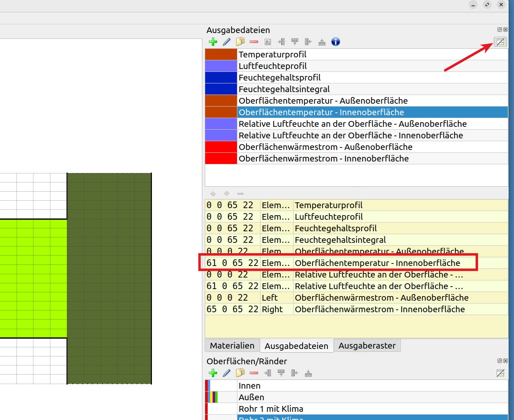Switch to the Ausgabedateien tab
Viewport: 514px width, 420px height.
coord(296,346)
